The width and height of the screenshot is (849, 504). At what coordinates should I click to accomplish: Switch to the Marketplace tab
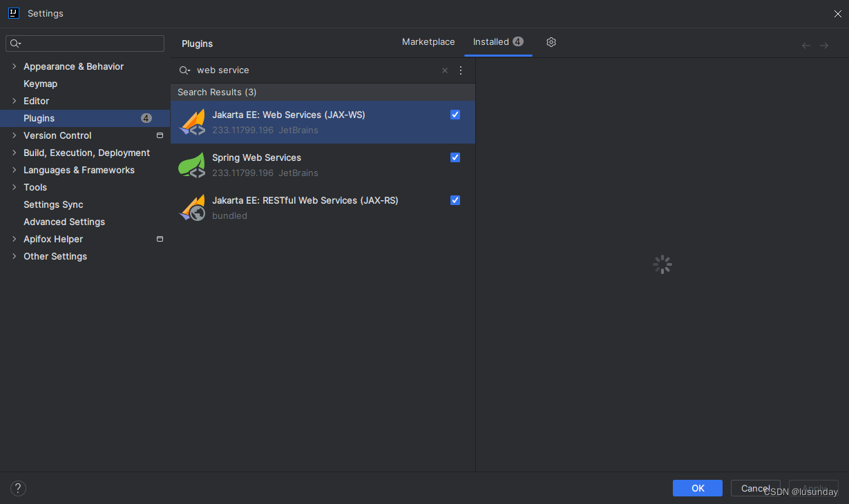[428, 41]
